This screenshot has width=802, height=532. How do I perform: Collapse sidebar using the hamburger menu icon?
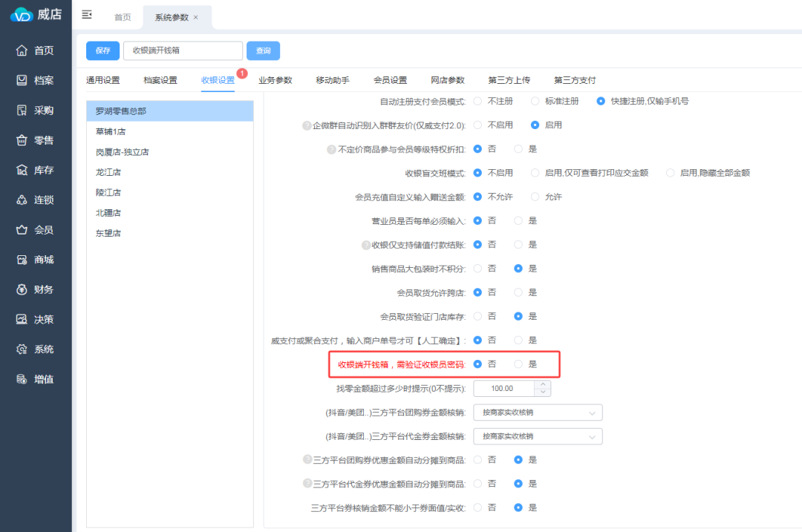pyautogui.click(x=87, y=15)
